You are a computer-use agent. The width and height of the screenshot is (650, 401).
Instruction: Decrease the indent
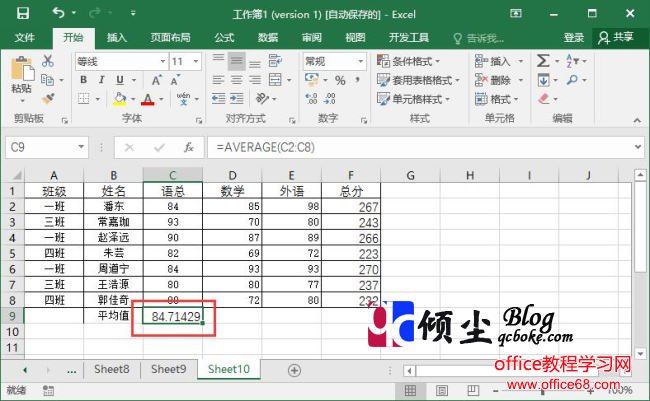pyautogui.click(x=218, y=99)
